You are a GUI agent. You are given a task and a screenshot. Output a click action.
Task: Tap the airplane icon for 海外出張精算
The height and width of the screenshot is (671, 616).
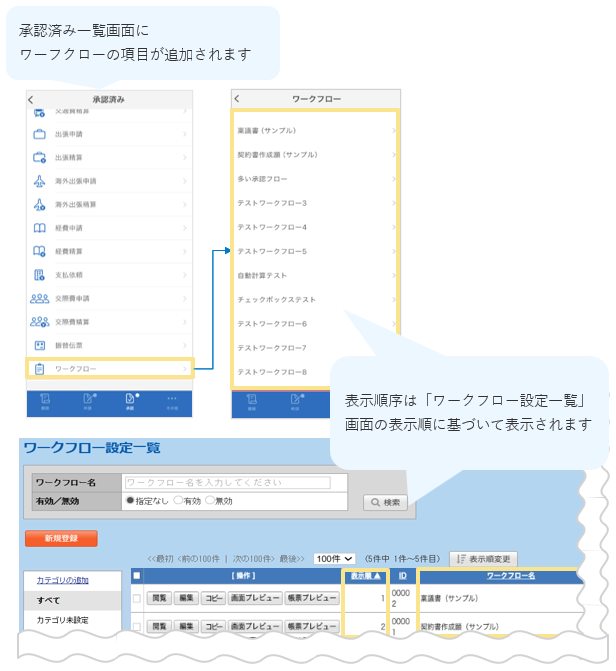point(39,205)
